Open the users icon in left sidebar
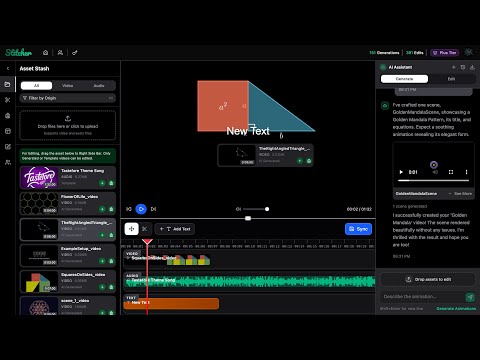Image resolution: width=480 pixels, height=360 pixels. tap(8, 162)
